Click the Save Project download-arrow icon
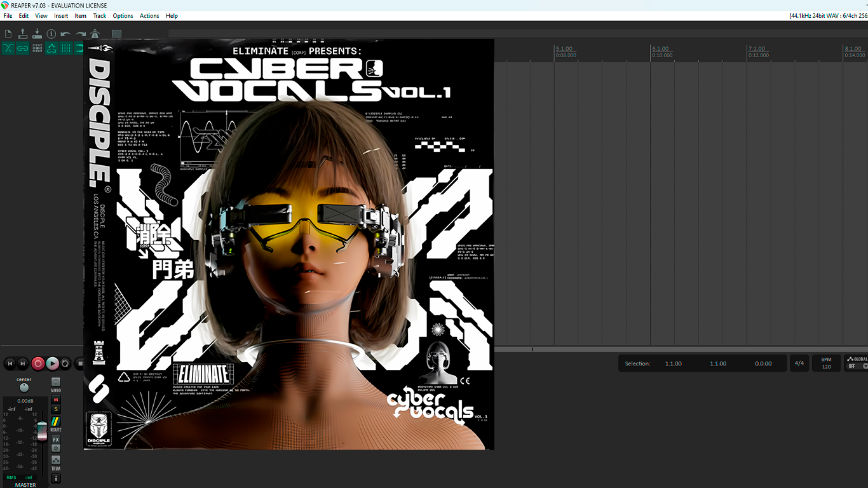 pyautogui.click(x=37, y=34)
